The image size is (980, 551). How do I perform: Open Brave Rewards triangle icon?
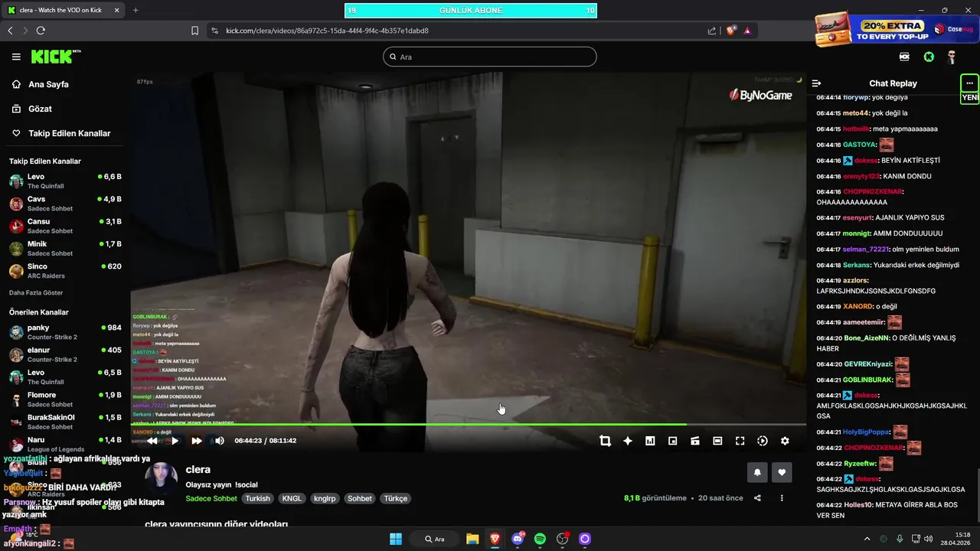747,31
